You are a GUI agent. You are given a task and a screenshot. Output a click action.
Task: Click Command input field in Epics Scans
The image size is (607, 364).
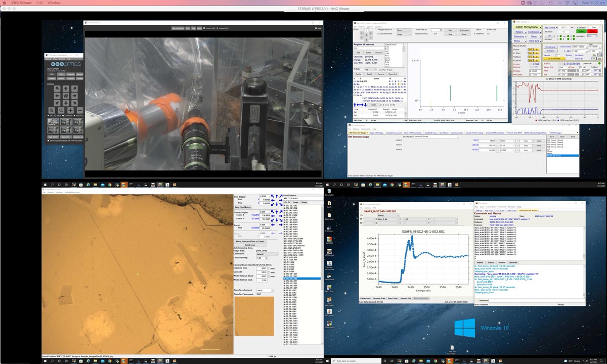[x=536, y=300]
